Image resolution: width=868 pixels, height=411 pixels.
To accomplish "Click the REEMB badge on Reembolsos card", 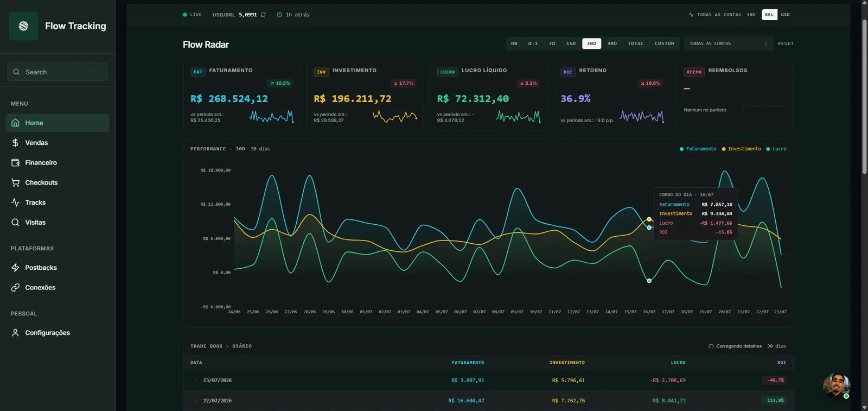I will point(694,72).
